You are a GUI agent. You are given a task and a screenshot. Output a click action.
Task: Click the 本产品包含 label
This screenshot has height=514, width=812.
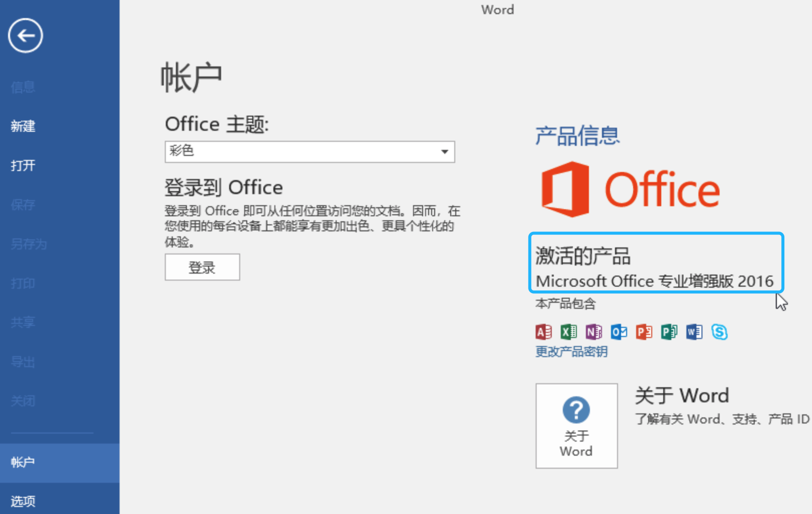tap(565, 304)
